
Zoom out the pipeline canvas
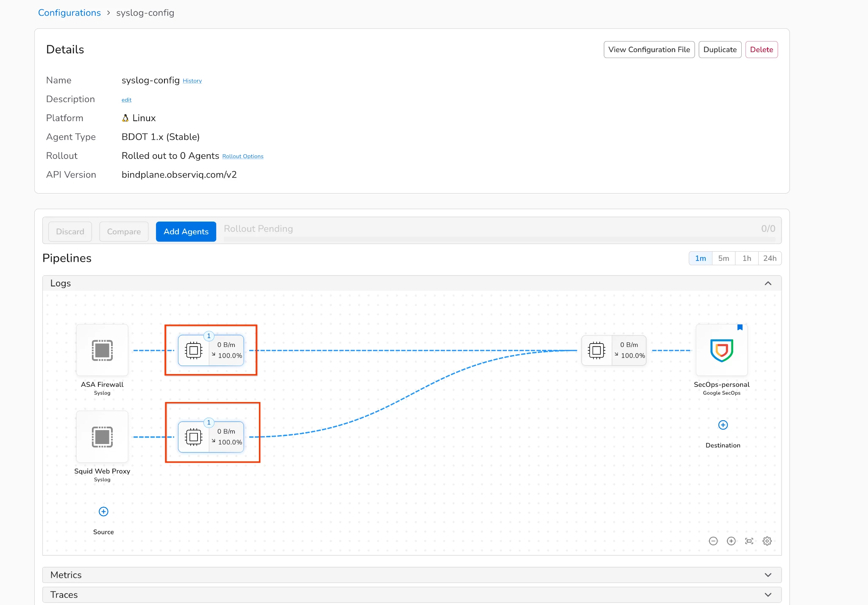(713, 541)
